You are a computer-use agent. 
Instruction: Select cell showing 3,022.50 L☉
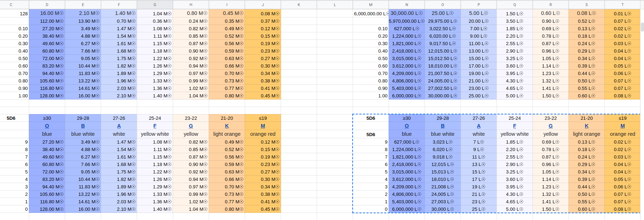pos(443,28)
